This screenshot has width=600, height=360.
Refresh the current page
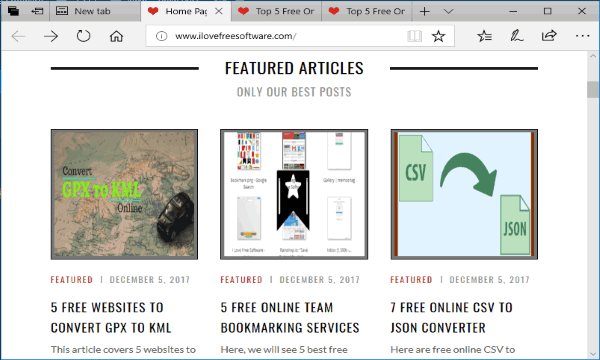pos(83,36)
